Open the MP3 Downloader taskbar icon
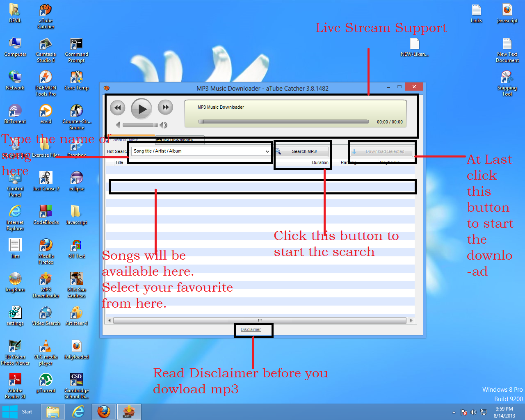This screenshot has height=420, width=525. (129, 411)
